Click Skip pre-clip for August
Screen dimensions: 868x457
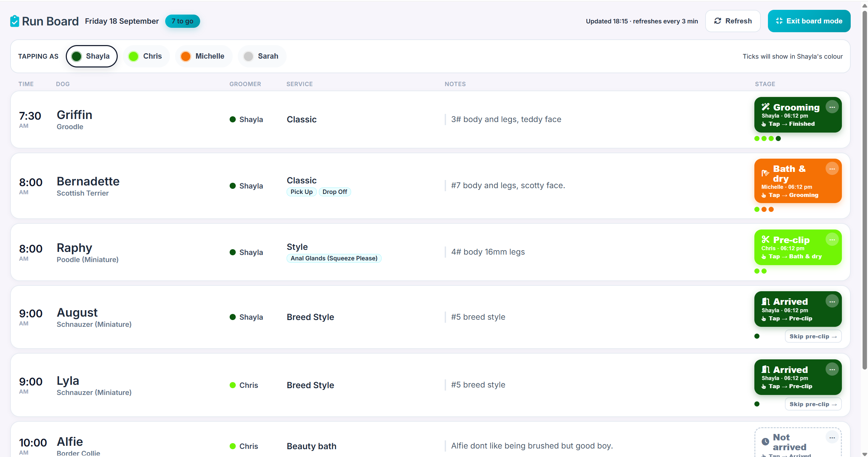tap(813, 336)
